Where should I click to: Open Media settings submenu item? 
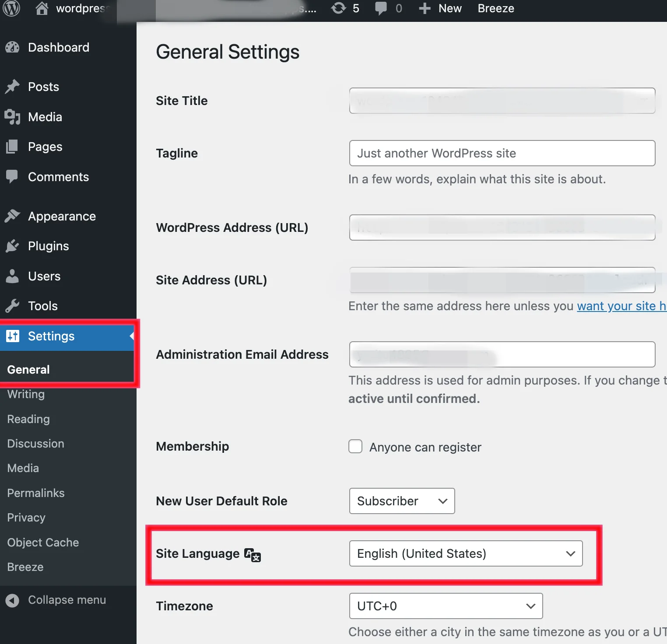(x=23, y=468)
